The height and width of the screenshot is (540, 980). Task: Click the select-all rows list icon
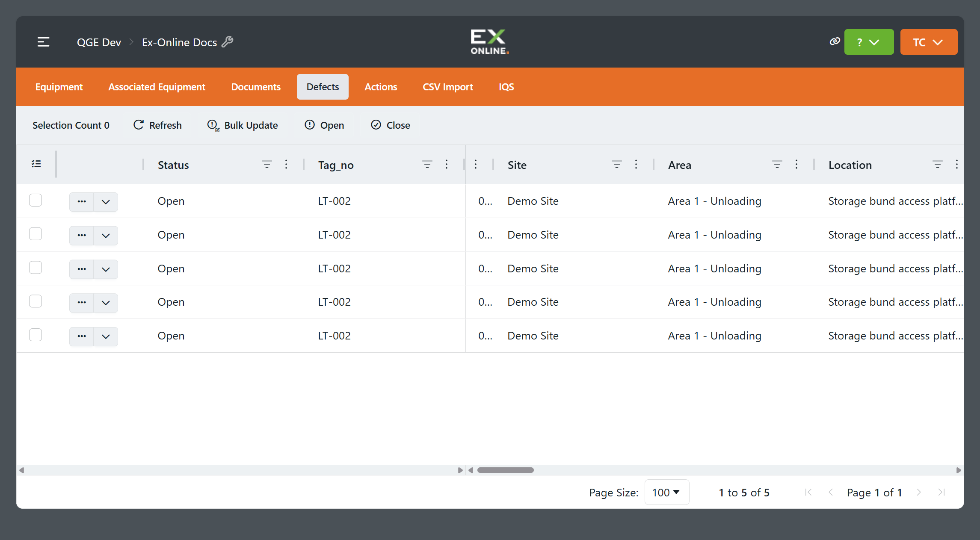[36, 164]
